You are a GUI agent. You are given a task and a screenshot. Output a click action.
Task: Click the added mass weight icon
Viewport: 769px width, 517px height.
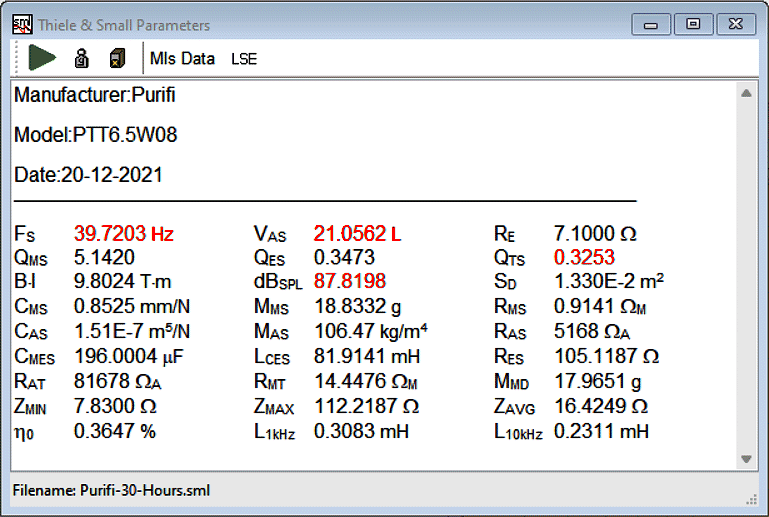coord(81,58)
